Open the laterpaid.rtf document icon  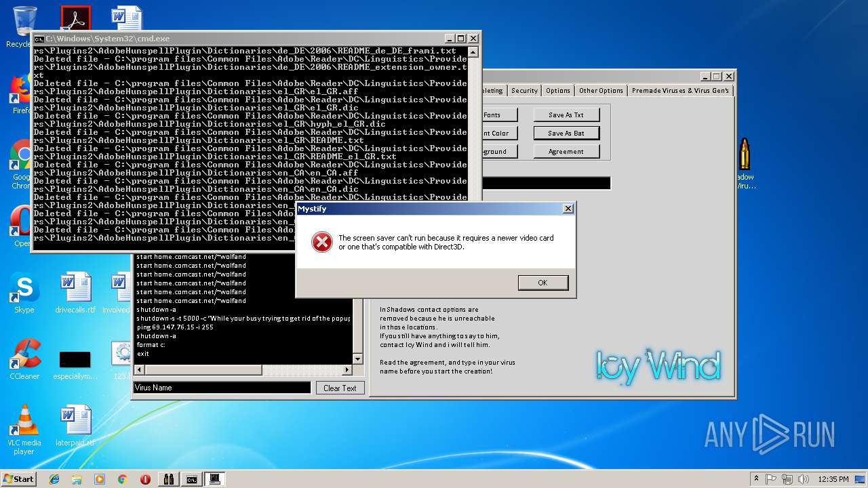point(75,426)
